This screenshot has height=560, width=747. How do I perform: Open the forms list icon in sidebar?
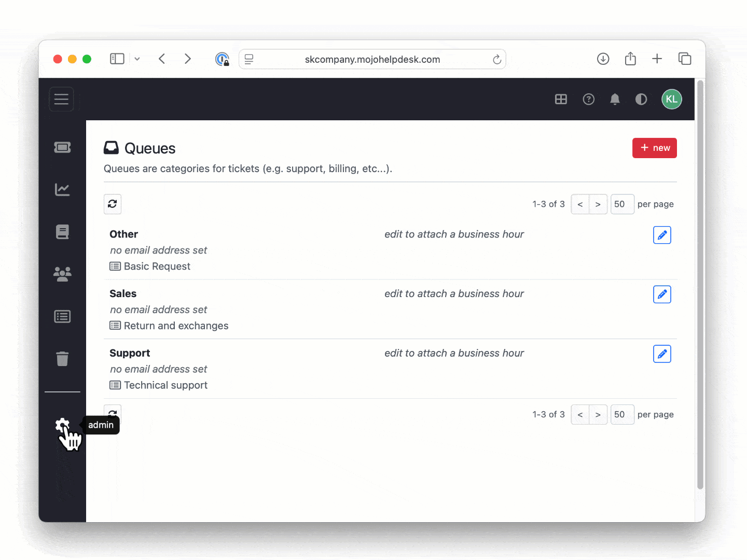[62, 316]
